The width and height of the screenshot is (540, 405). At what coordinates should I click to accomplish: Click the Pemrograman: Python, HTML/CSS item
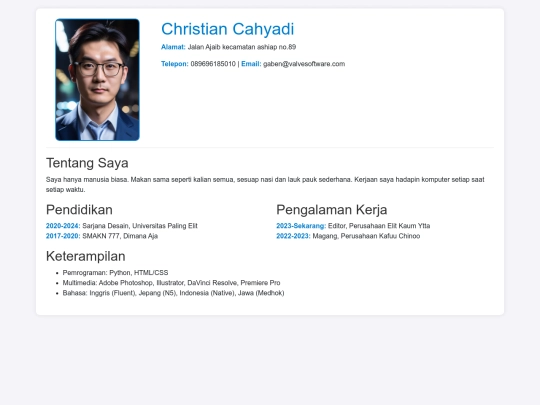coord(115,273)
